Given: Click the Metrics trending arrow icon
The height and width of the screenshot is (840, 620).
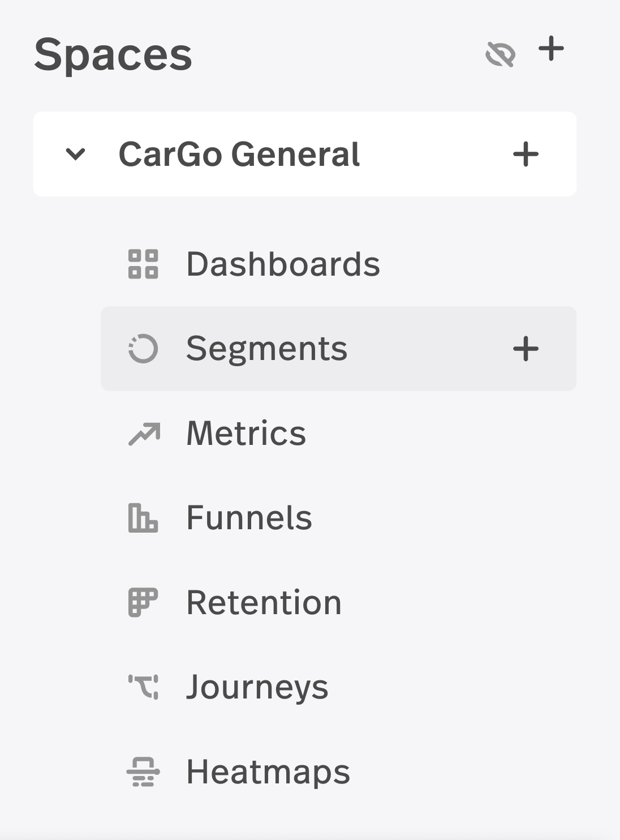Looking at the screenshot, I should click(x=144, y=434).
